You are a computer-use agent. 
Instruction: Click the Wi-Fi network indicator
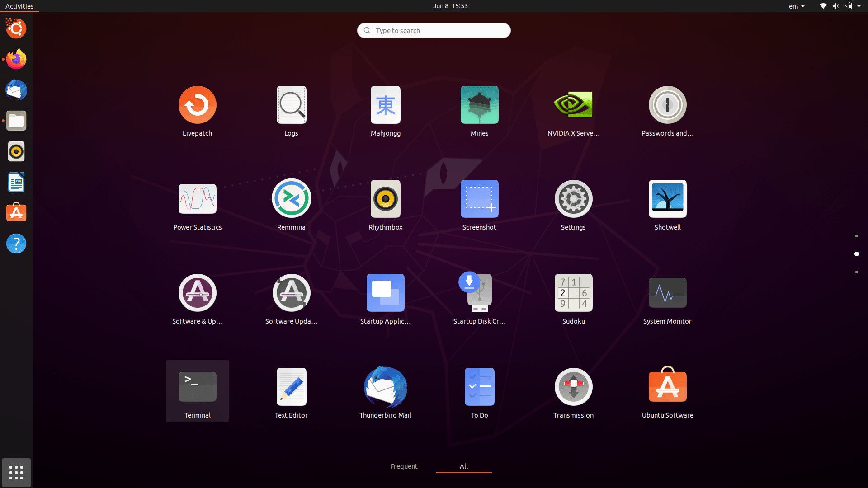(823, 6)
